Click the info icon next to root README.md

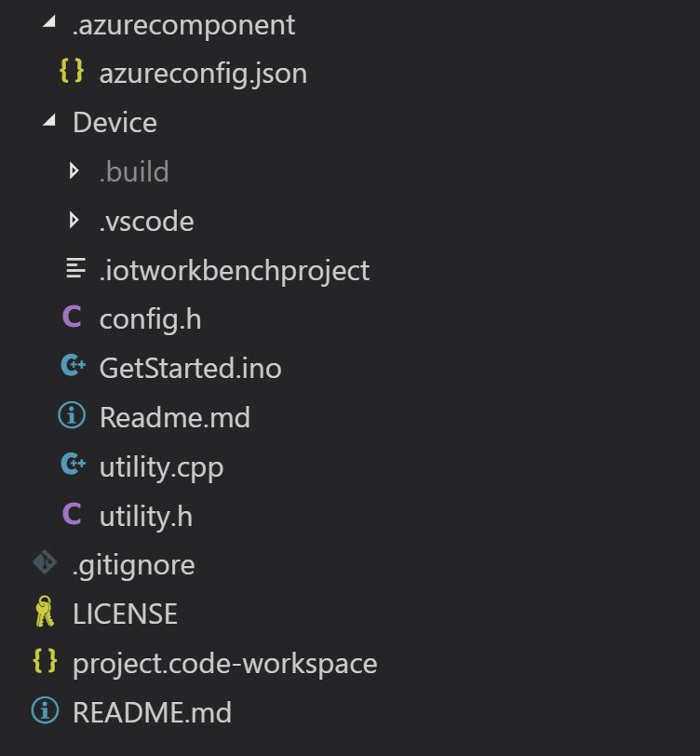45,710
